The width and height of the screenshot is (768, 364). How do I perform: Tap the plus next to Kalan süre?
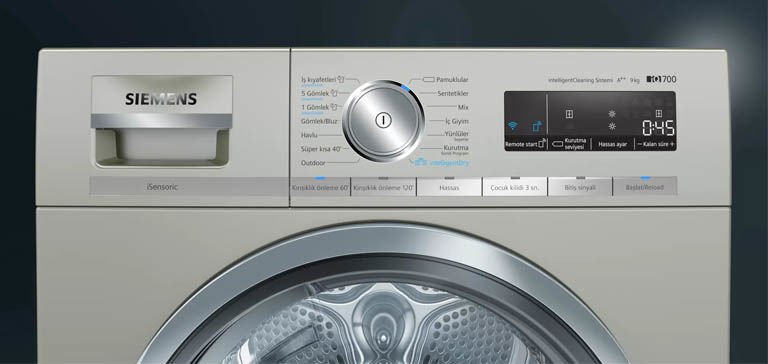672,145
